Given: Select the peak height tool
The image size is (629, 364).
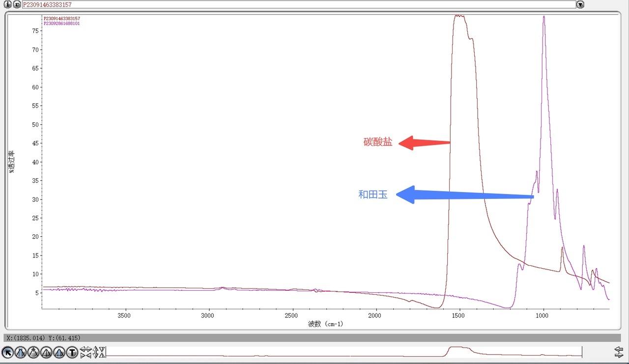Looking at the screenshot, I should coord(46,352).
